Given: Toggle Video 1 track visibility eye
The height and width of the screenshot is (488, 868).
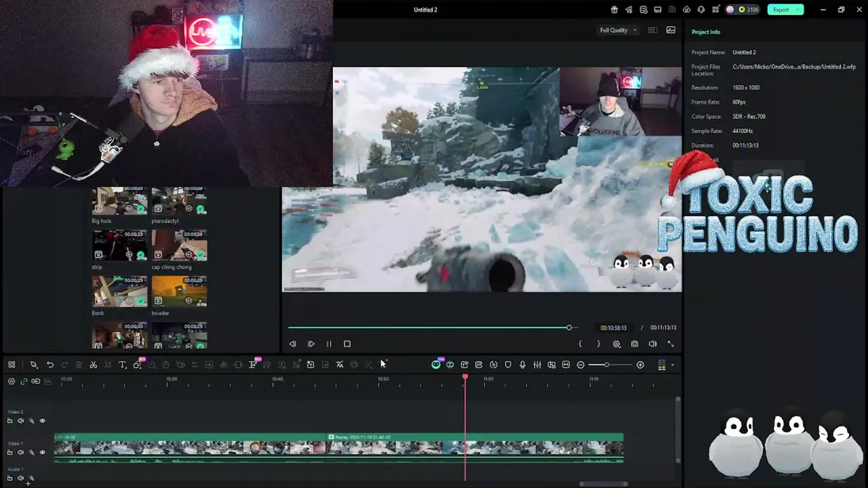Looking at the screenshot, I should click(x=42, y=452).
